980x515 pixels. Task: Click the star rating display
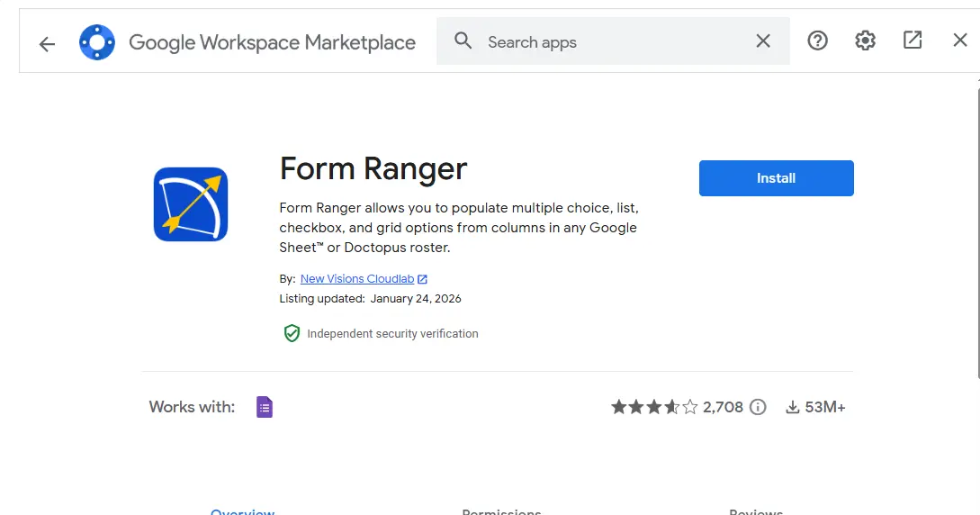click(x=654, y=407)
